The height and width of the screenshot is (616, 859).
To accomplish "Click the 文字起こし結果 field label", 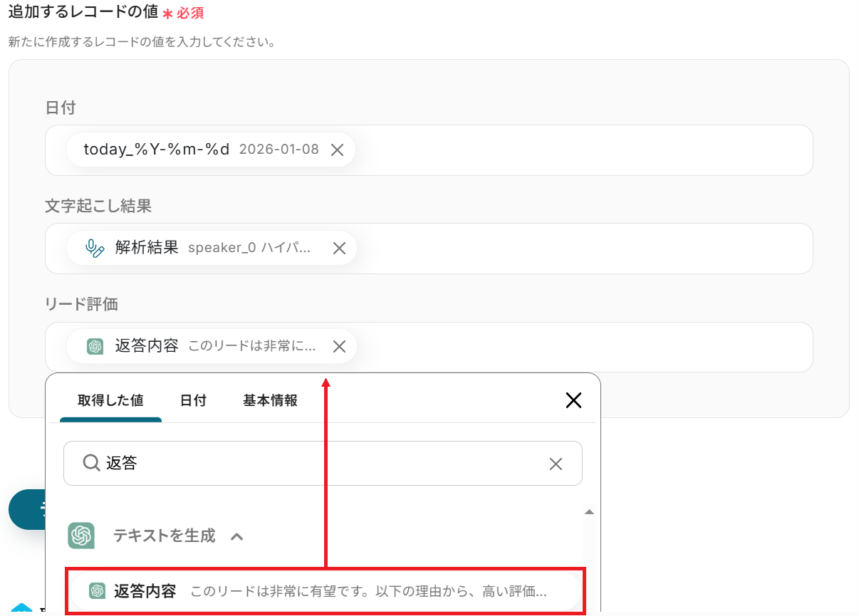I will tap(98, 206).
